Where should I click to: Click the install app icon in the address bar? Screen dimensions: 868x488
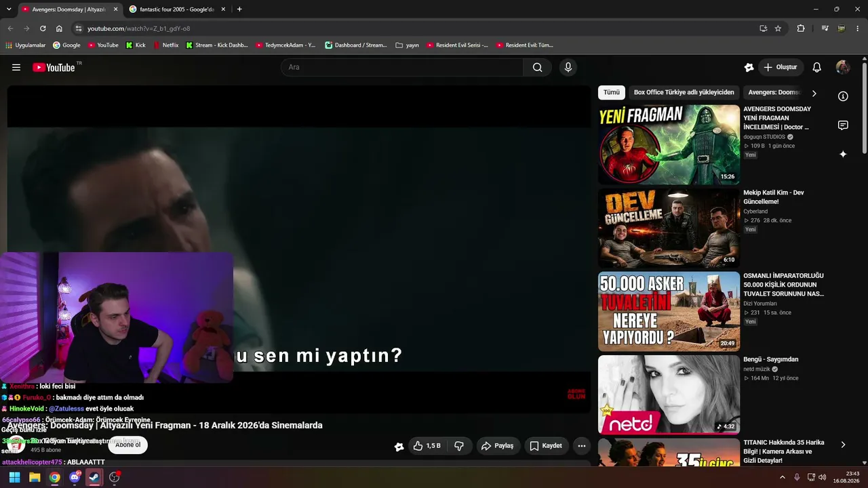coord(763,28)
